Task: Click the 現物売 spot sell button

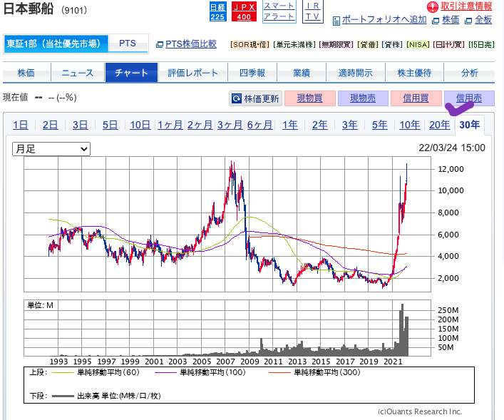Action: (x=363, y=98)
